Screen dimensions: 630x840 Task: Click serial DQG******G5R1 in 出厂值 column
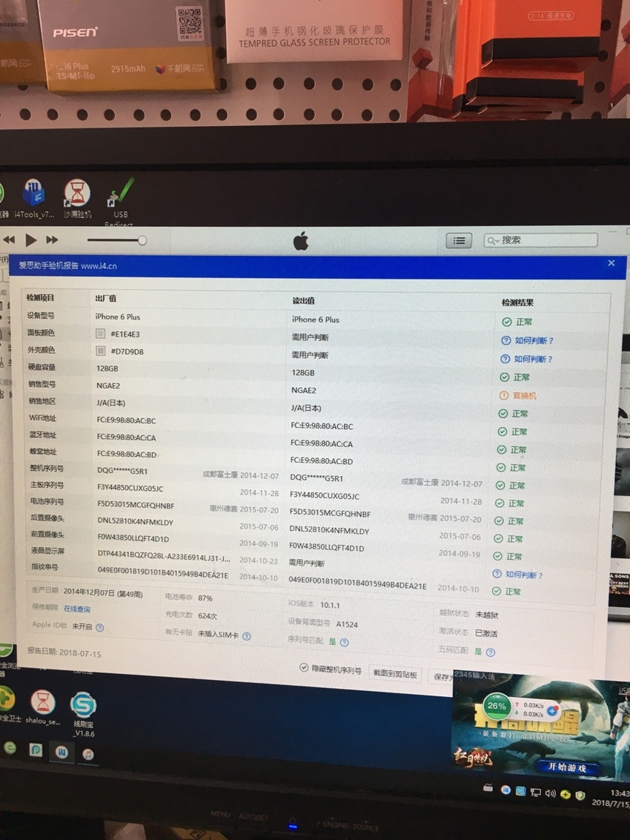[x=122, y=471]
